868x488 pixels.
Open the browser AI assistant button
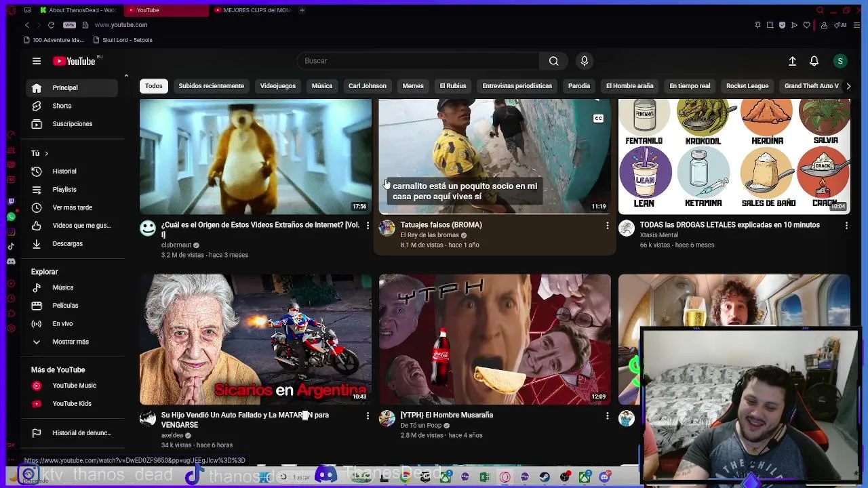tap(841, 25)
